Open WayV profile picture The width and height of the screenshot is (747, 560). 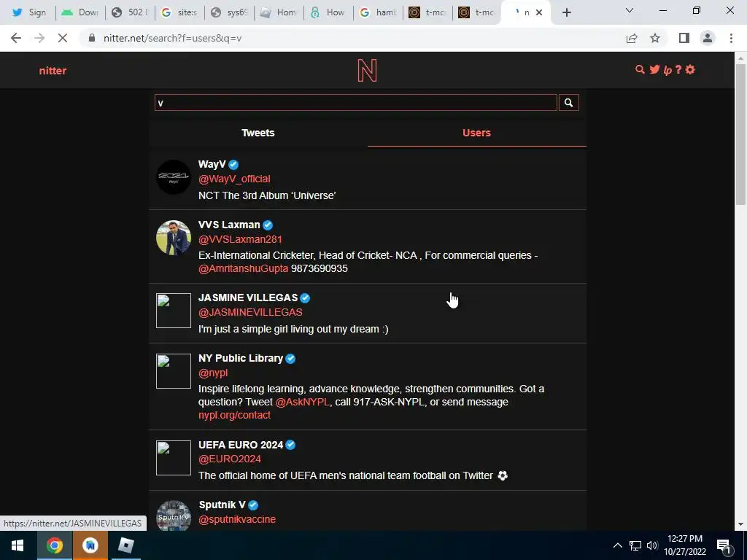[174, 176]
